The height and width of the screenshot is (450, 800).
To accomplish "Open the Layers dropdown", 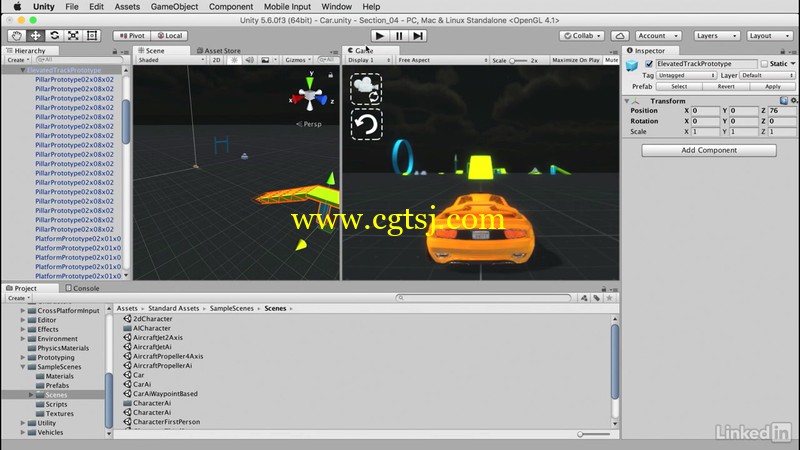I will coord(716,36).
